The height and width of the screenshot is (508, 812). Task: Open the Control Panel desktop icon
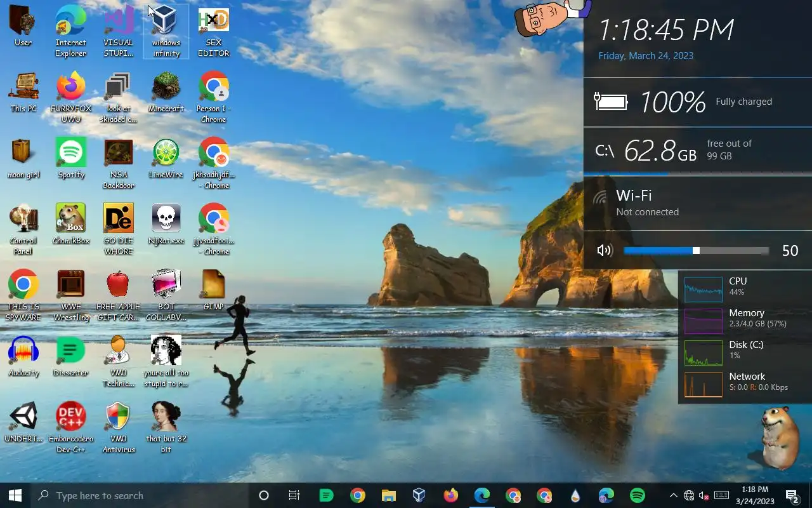pyautogui.click(x=23, y=229)
